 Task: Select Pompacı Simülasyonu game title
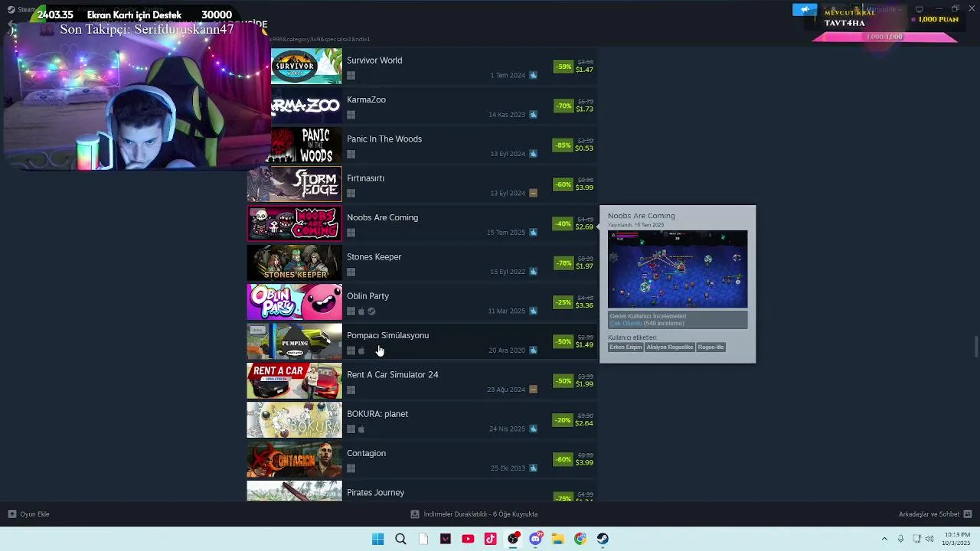[387, 335]
